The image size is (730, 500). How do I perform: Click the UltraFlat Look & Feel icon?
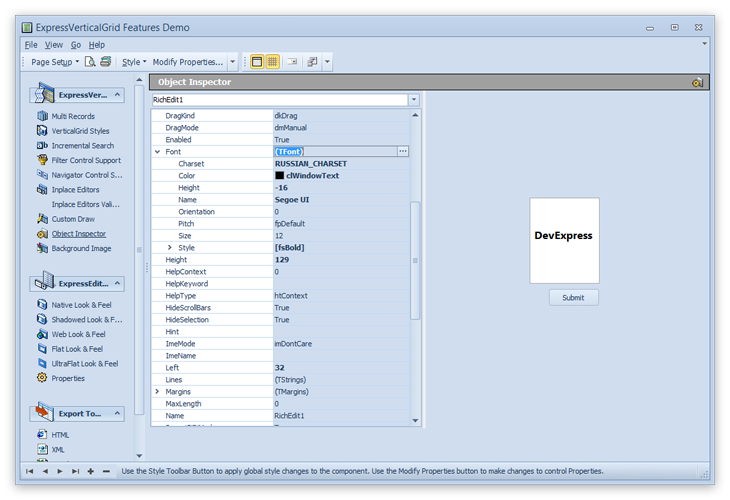[x=42, y=364]
